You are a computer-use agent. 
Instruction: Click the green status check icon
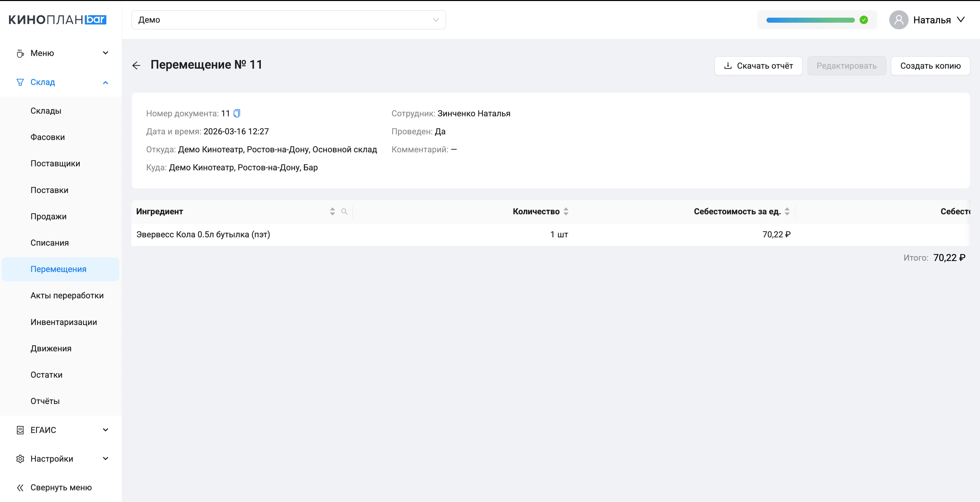[864, 20]
